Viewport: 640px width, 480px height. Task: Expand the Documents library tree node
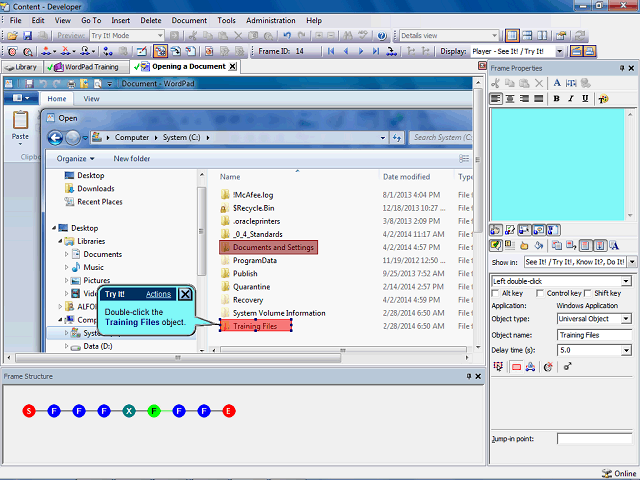click(67, 254)
